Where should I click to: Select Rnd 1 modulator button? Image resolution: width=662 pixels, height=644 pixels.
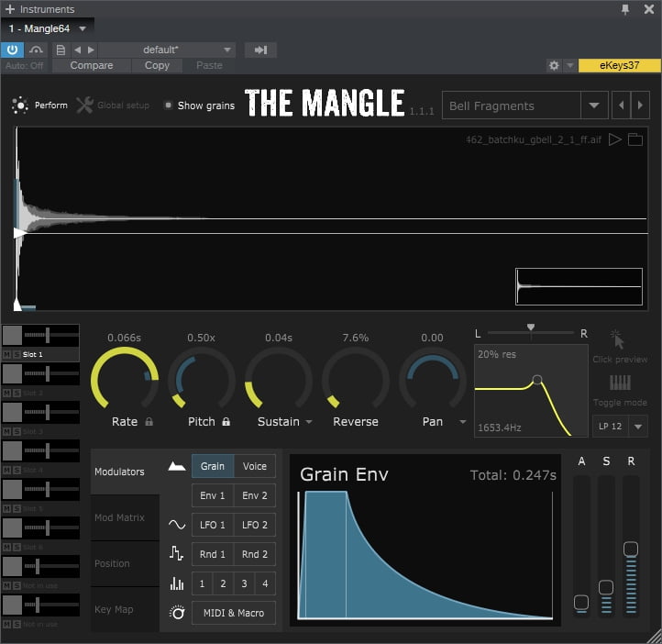213,554
